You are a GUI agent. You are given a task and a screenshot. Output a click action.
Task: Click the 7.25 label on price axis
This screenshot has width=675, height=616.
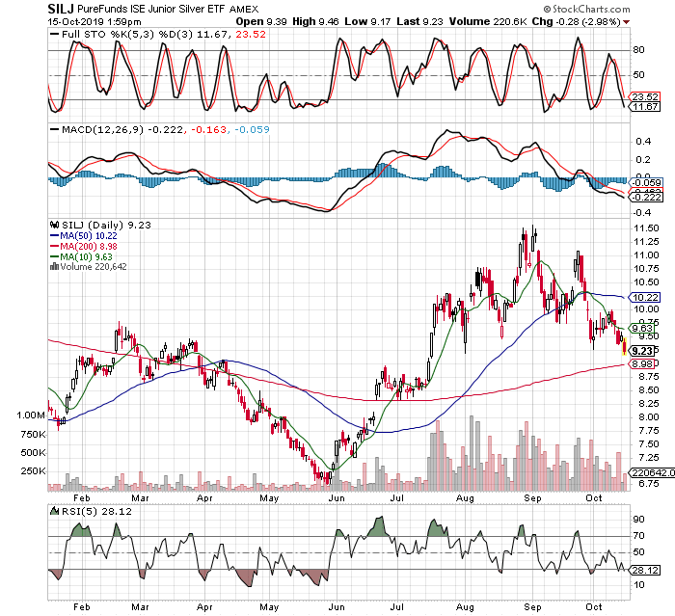[x=646, y=457]
